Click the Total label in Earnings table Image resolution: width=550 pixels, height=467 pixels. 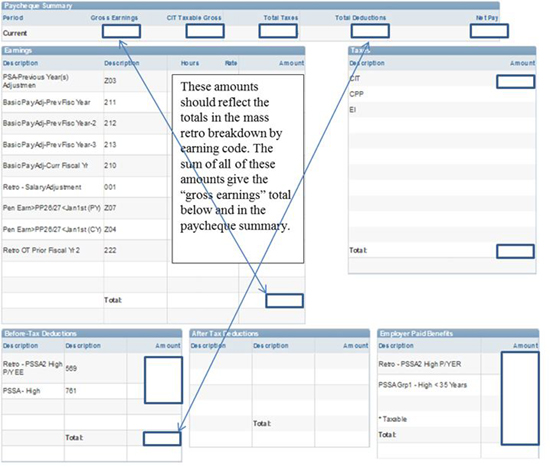point(113,300)
